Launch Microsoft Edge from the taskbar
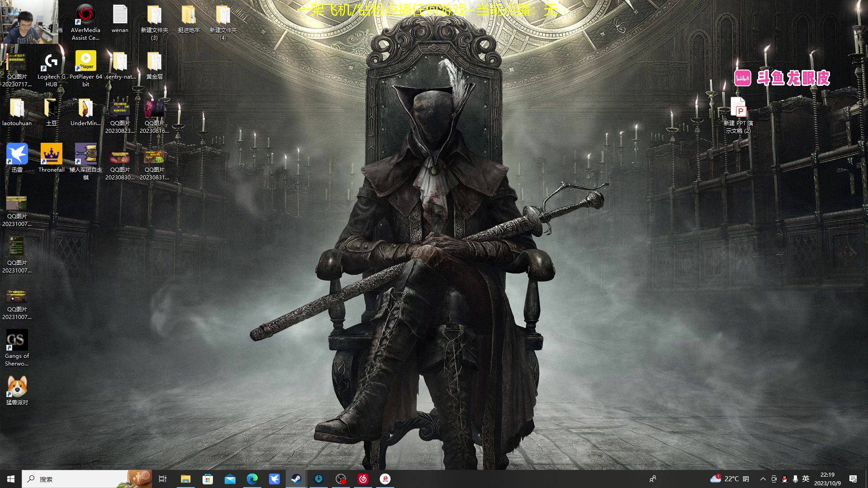868x488 pixels. tap(252, 479)
